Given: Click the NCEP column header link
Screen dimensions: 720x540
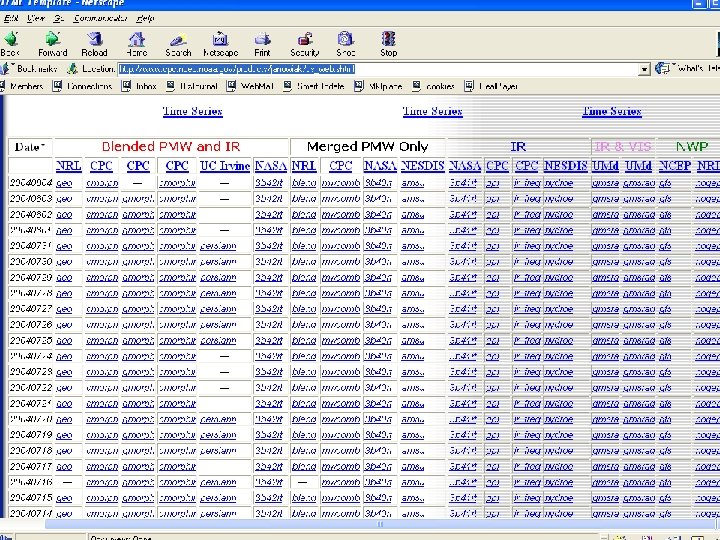Looking at the screenshot, I should (674, 166).
